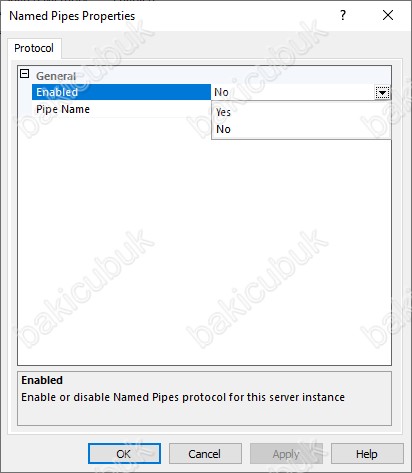Image resolution: width=412 pixels, height=473 pixels.
Task: Select the Protocol tab
Action: point(34,48)
